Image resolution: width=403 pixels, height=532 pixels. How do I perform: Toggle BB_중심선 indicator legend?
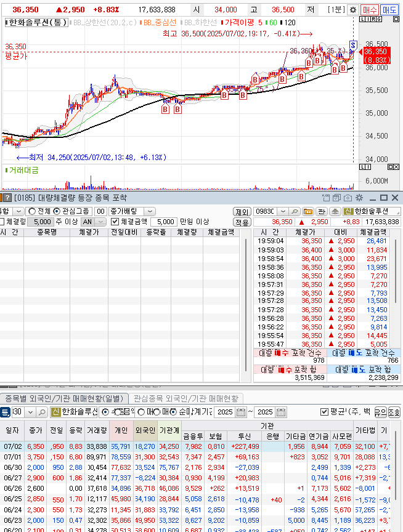pos(158,23)
